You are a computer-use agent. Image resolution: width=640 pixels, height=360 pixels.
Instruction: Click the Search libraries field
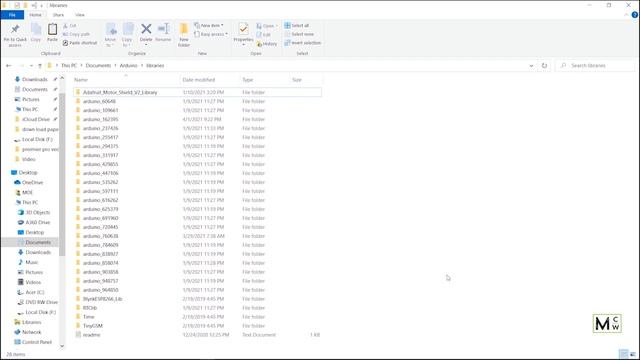[x=595, y=65]
